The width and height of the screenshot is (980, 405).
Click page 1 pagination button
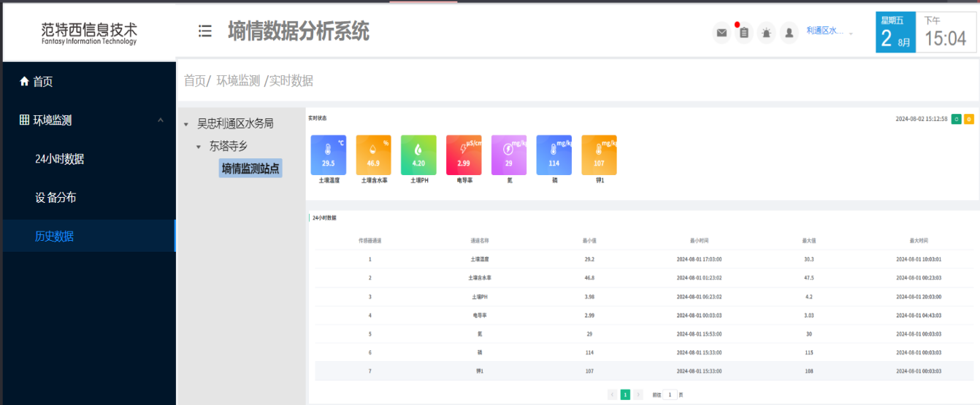(625, 394)
